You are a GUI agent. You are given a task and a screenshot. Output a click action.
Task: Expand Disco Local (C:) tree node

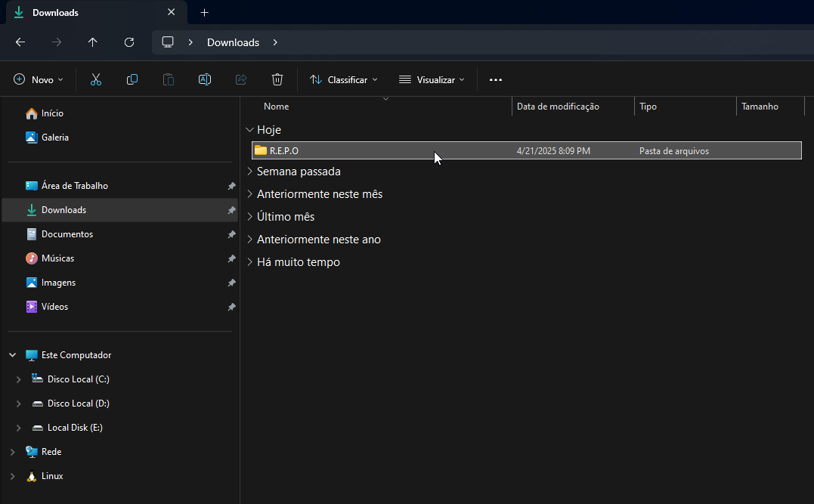click(x=19, y=379)
